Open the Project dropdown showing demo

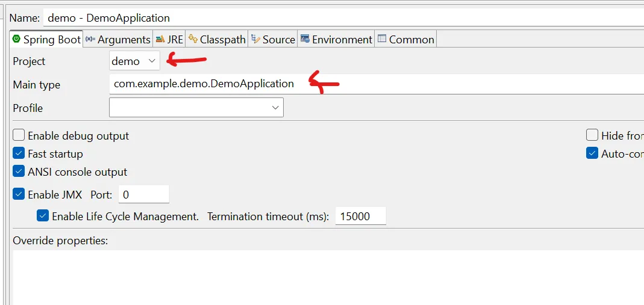[x=135, y=61]
